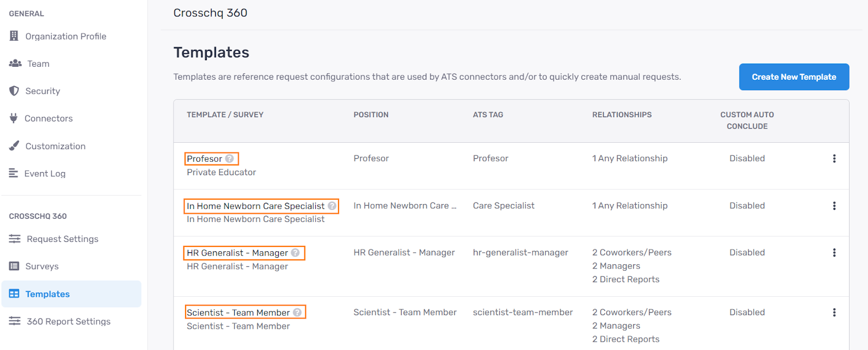
Task: Click the help icon beside HR Generalist - Manager
Action: 296,252
